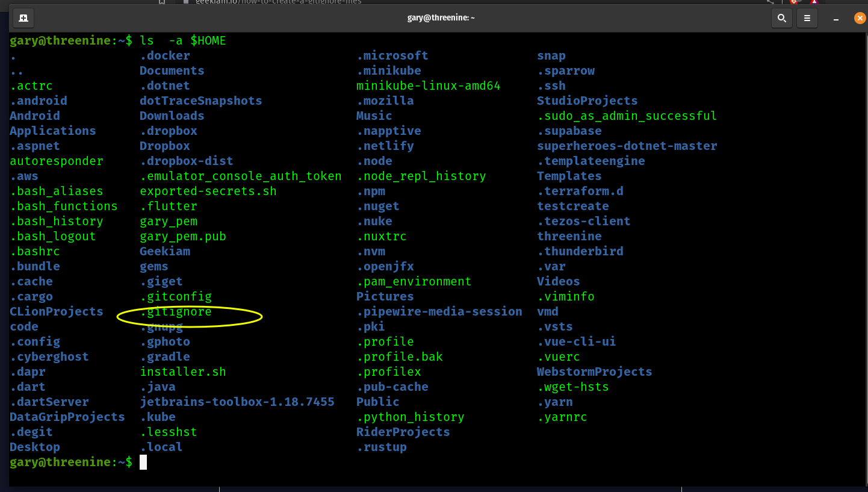The image size is (868, 492).
Task: Select the Pictures directory entry
Action: pos(385,296)
